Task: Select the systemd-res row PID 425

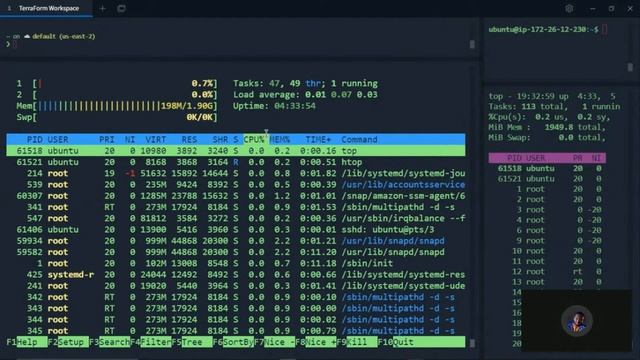Action: (236, 275)
